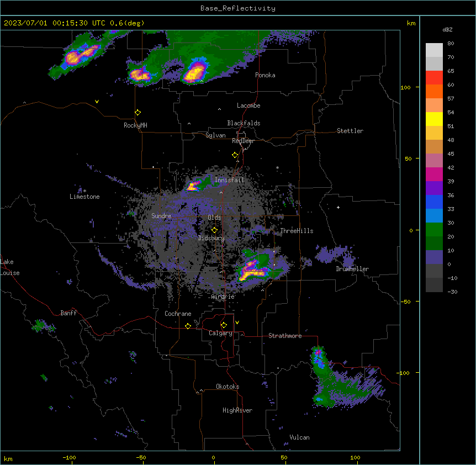Click the Sylvan label
This screenshot has width=476, height=465.
pos(215,135)
